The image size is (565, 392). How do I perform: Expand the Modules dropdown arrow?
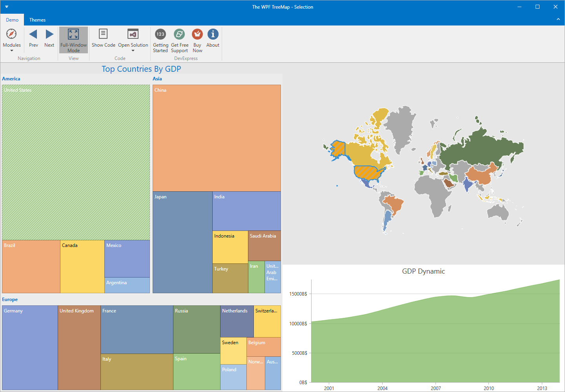coord(12,50)
